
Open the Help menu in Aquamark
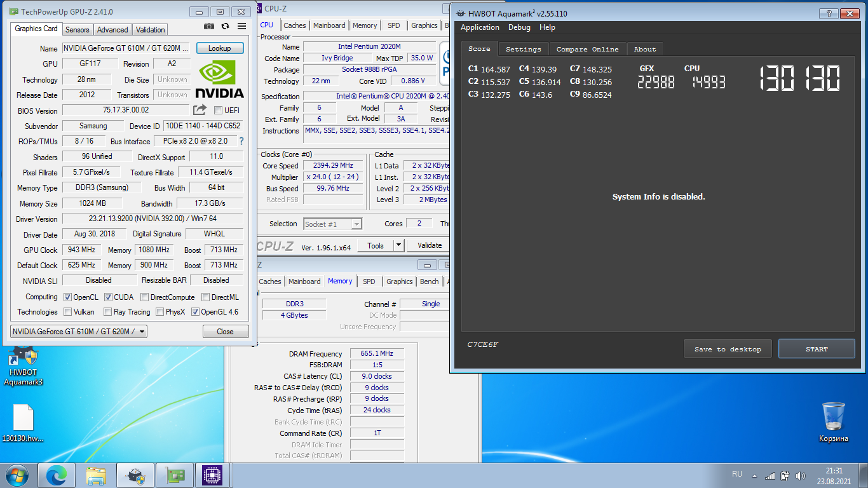tap(547, 27)
